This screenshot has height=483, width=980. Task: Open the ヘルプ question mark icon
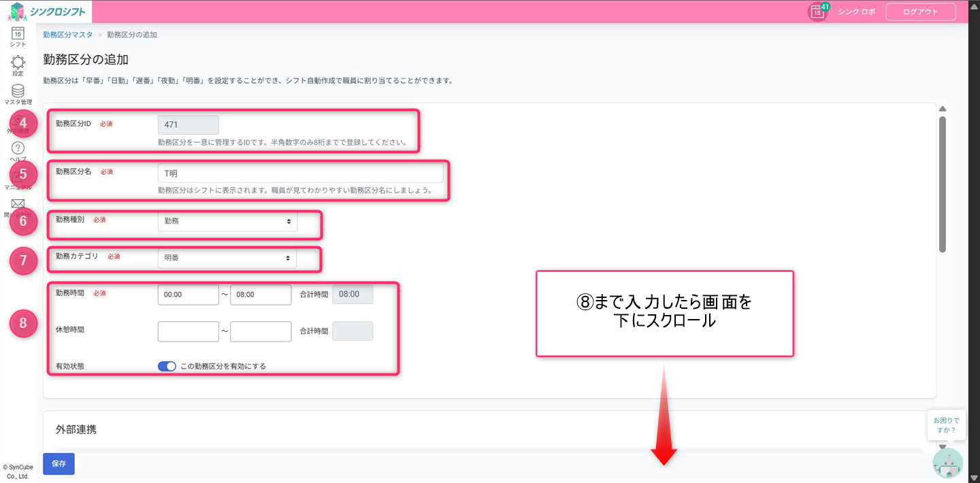[18, 148]
